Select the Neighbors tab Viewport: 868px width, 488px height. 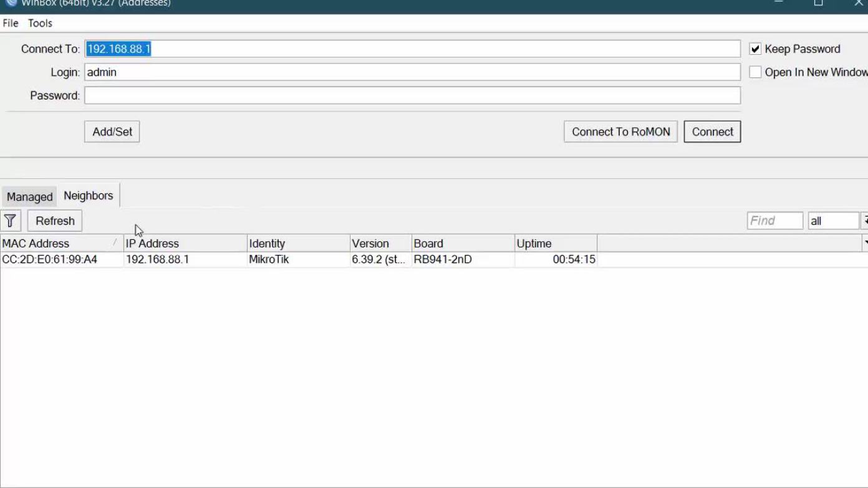coord(89,196)
